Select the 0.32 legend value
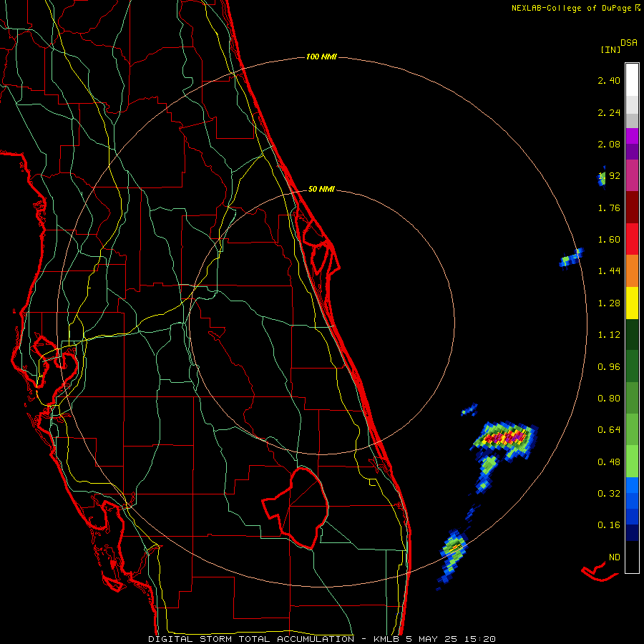Screen dimensions: 644x644 [609, 494]
